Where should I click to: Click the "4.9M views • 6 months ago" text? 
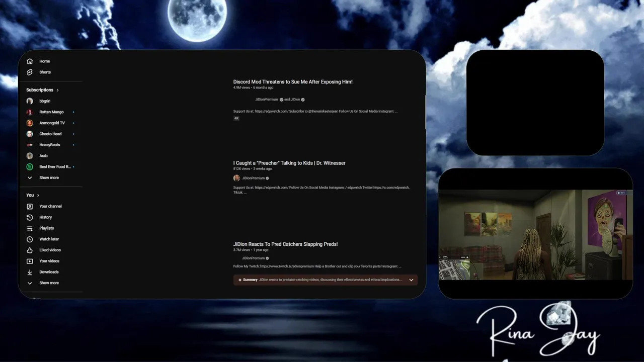click(x=253, y=87)
